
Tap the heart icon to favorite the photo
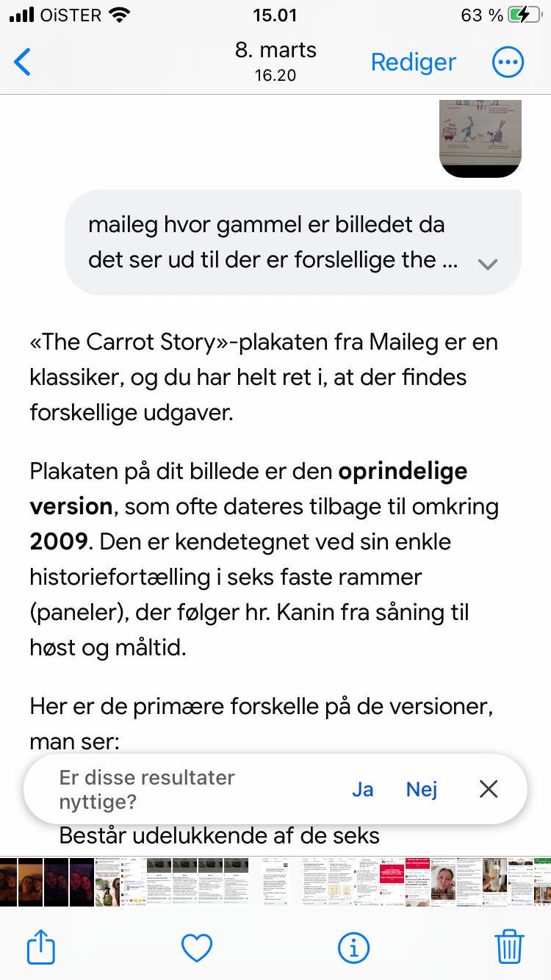[195, 947]
